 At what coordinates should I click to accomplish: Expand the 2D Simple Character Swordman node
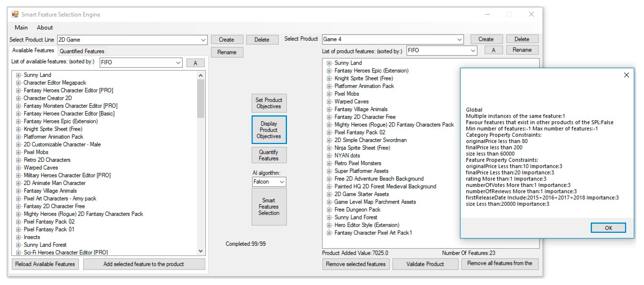tap(329, 140)
